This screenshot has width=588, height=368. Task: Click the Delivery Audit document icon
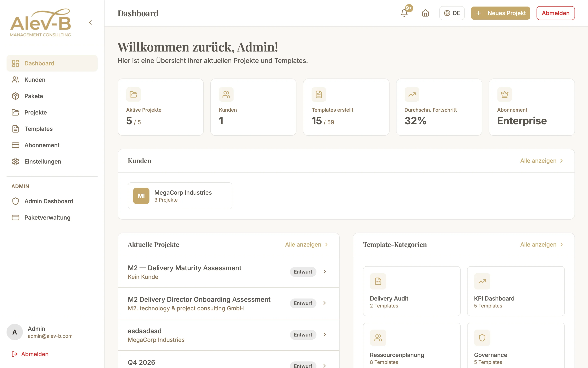(378, 281)
